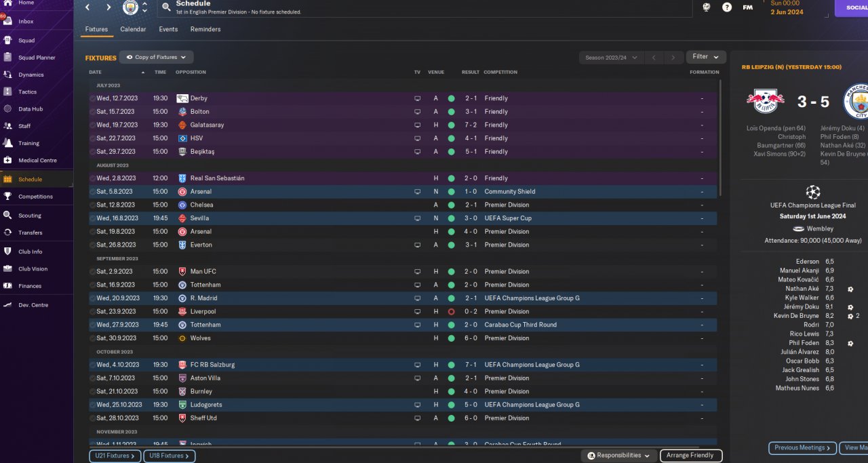Viewport: 868px width, 463px height.
Task: Open Medical Centre in sidebar
Action: click(x=37, y=161)
